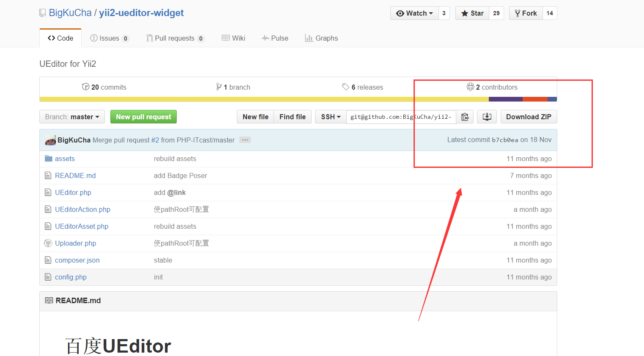Open the Graphs tab
The width and height of the screenshot is (644, 356).
(x=321, y=38)
